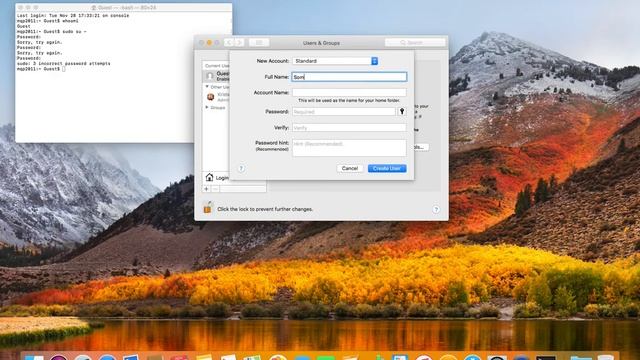Screen dimensions: 640x360
Task: Click the home folder note text
Action: point(349,100)
